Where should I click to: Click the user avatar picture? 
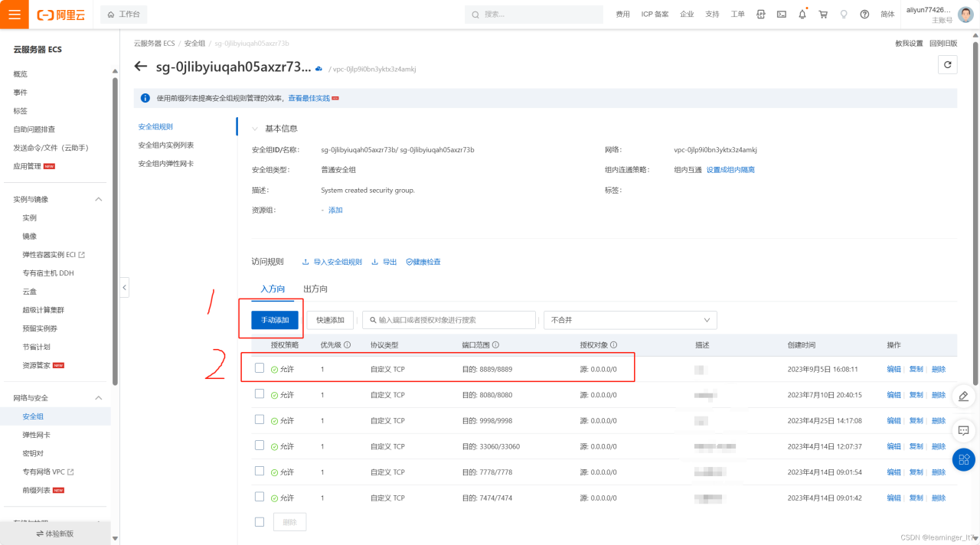[x=965, y=15]
